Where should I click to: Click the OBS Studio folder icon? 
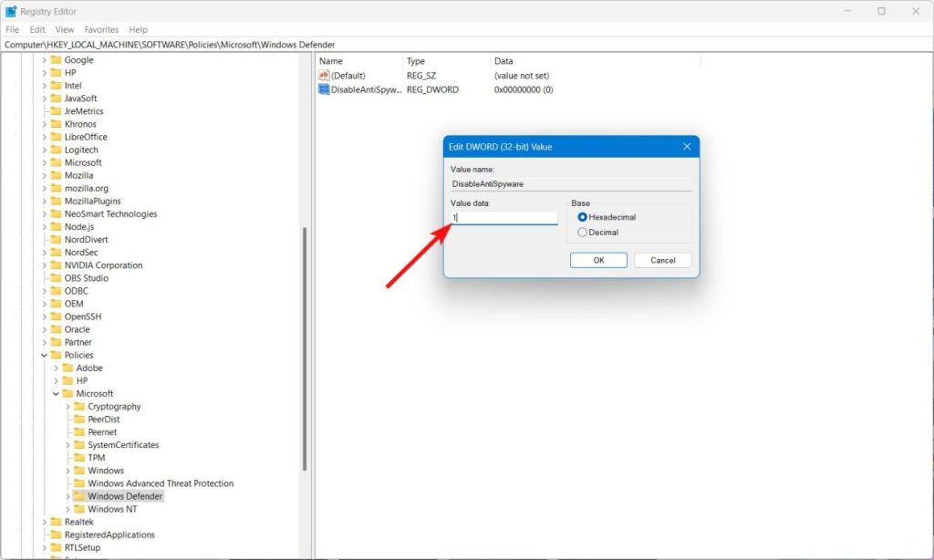(x=56, y=277)
